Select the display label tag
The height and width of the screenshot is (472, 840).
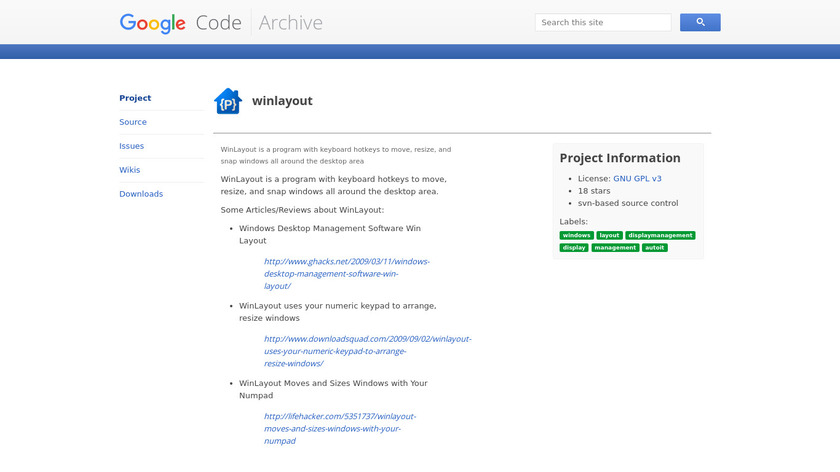(x=574, y=248)
